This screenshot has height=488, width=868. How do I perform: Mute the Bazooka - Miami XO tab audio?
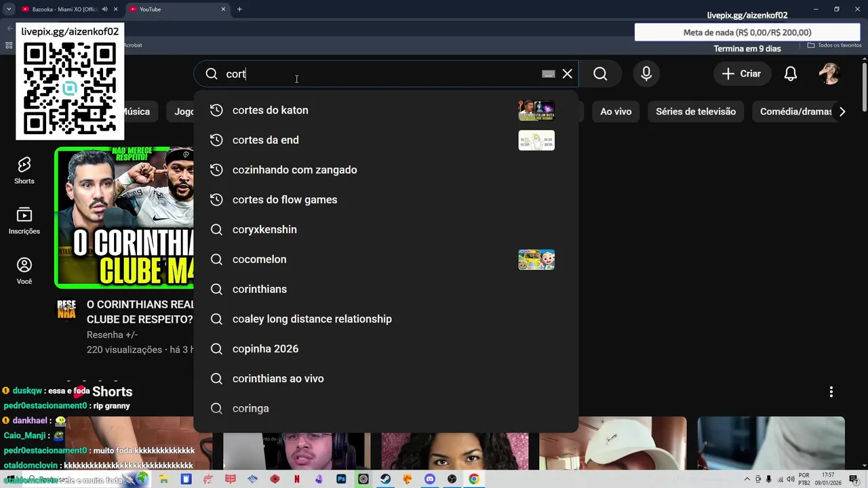105,9
